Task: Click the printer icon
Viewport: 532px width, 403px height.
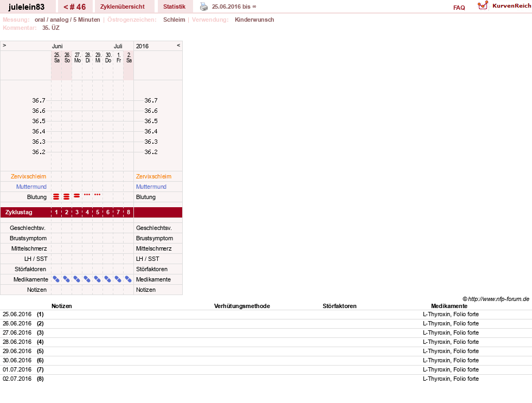Action: pyautogui.click(x=203, y=7)
